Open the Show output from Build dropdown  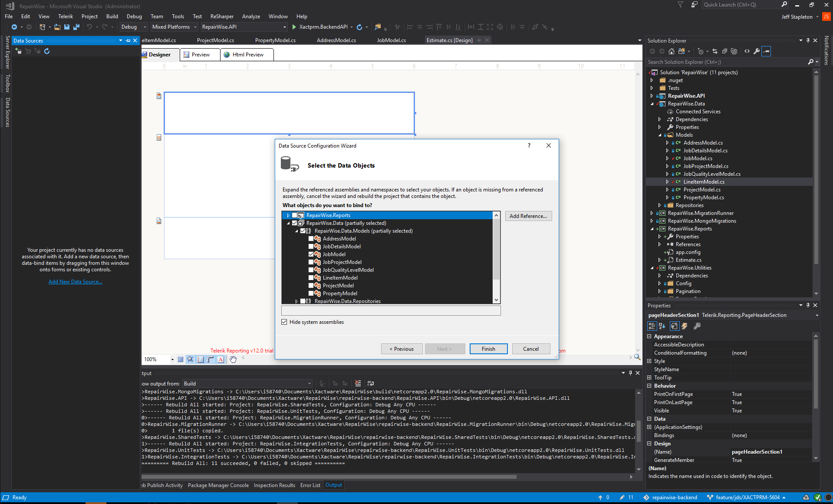247,384
